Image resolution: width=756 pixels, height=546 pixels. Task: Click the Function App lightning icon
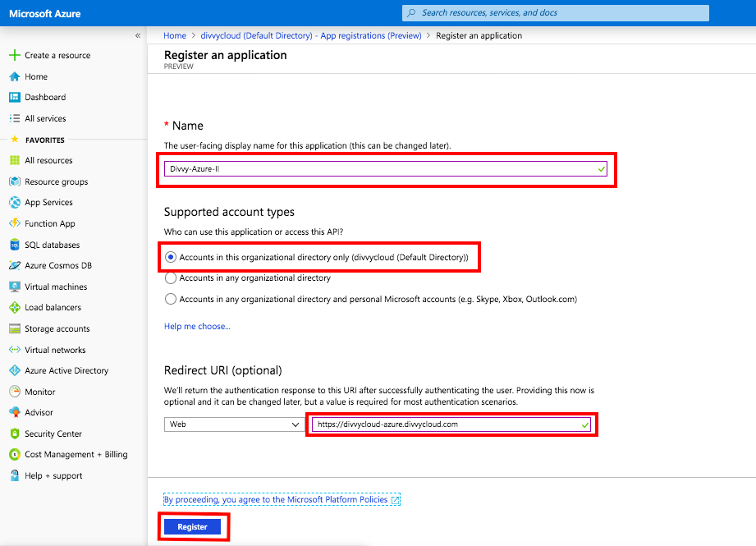15,223
